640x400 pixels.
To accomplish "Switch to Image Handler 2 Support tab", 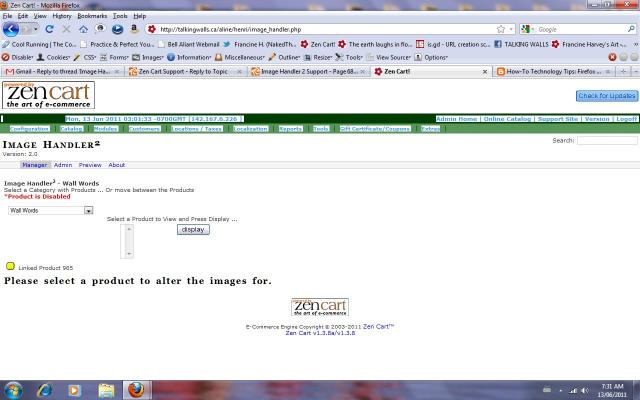I will click(x=309, y=71).
